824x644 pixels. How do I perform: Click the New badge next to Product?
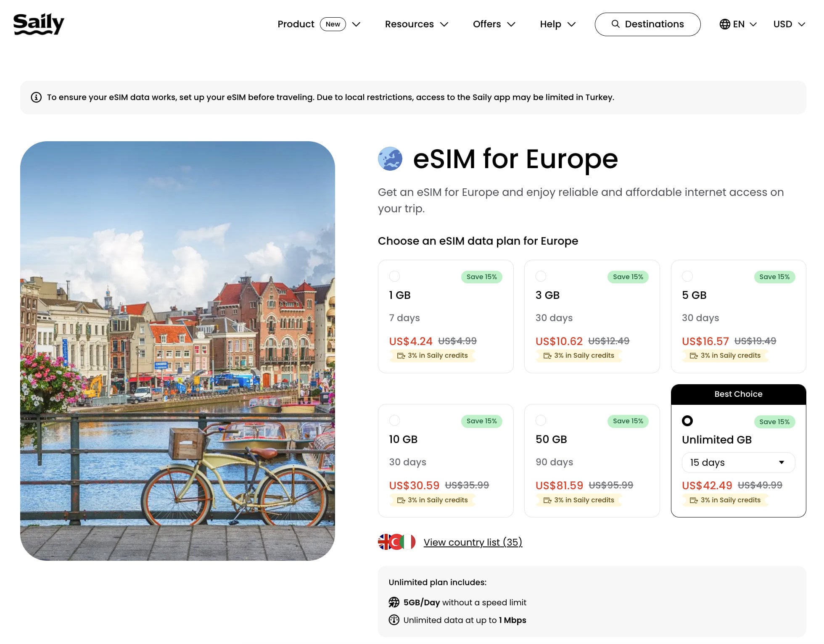tap(333, 24)
